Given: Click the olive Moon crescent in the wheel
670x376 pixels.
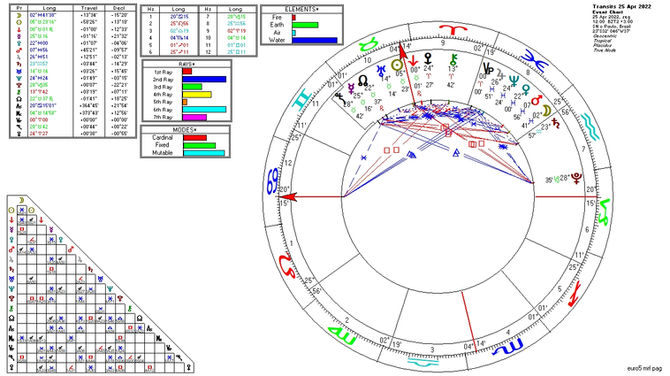Looking at the screenshot, I should tap(546, 112).
